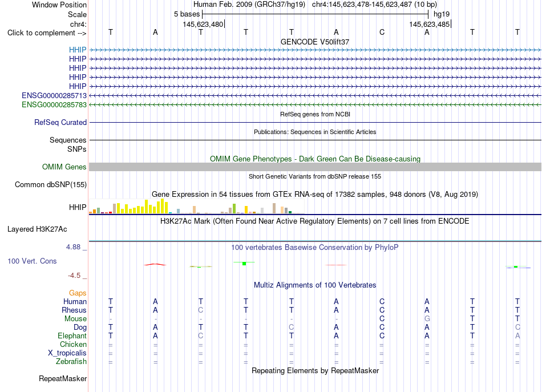Click the orange Gaps label

(x=78, y=293)
